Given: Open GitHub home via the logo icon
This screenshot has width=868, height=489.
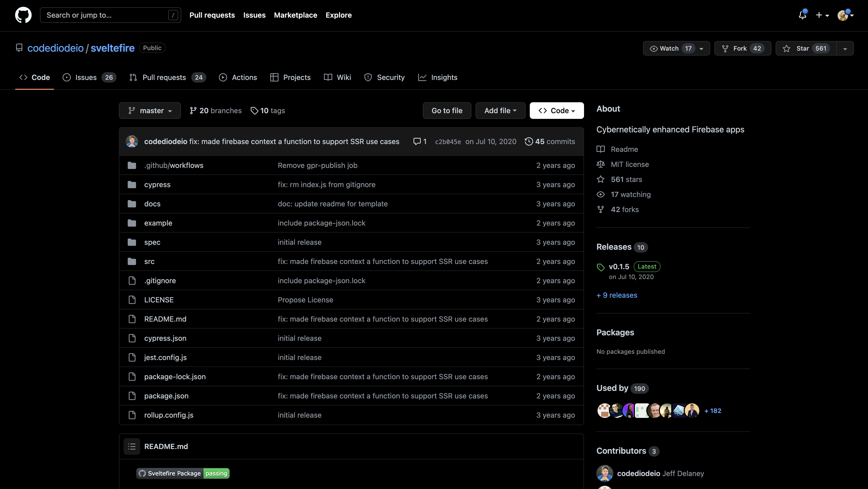Looking at the screenshot, I should tap(23, 15).
